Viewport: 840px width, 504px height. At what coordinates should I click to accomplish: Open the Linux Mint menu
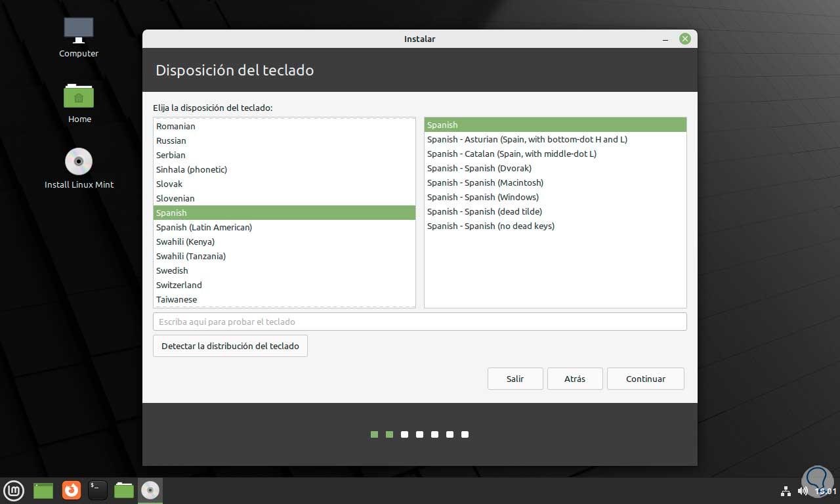pos(14,490)
